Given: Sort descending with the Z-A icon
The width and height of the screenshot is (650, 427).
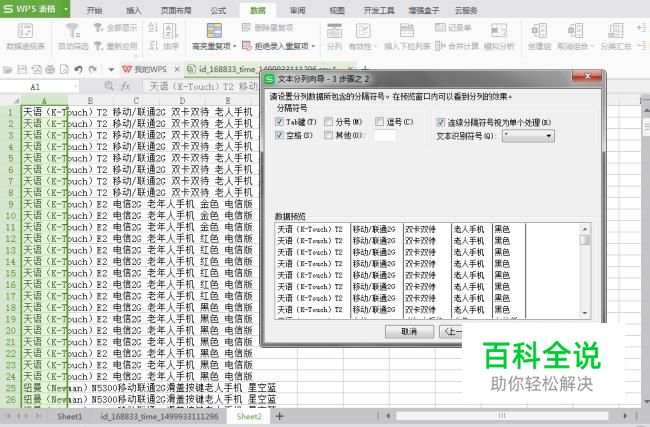Looking at the screenshot, I should (153, 45).
